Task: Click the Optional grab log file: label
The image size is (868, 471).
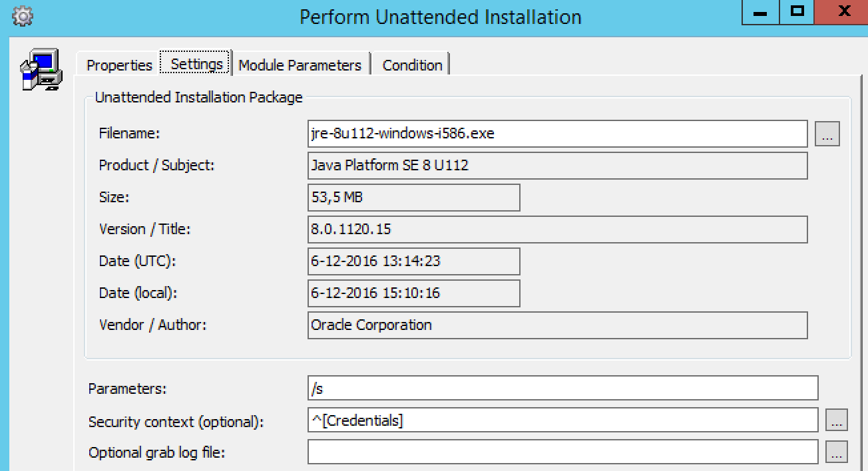Action: pos(156,453)
